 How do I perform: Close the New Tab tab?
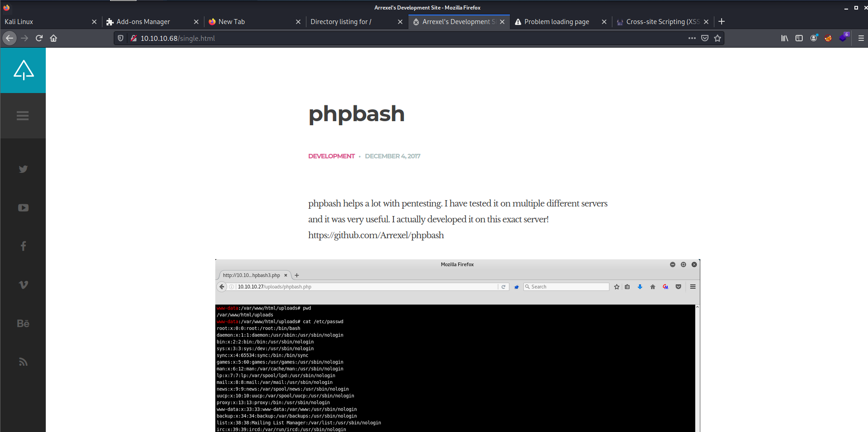coord(298,22)
